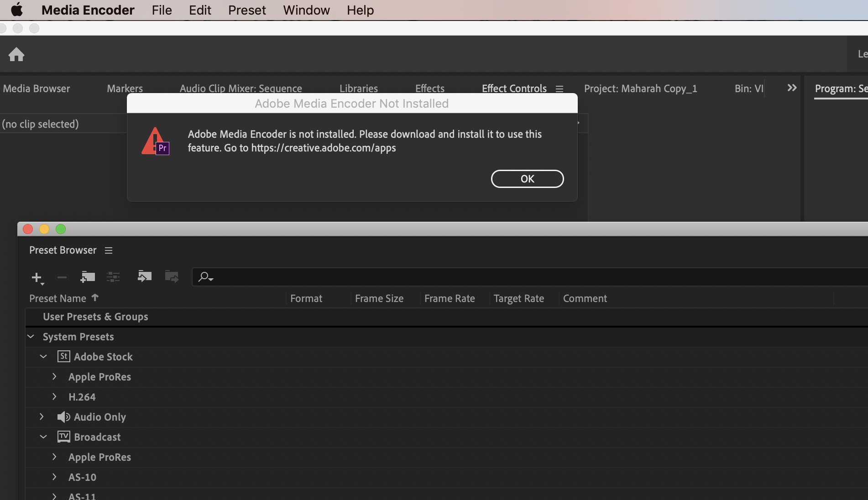Image resolution: width=868 pixels, height=500 pixels.
Task: Switch to the Effects tab
Action: coord(429,89)
